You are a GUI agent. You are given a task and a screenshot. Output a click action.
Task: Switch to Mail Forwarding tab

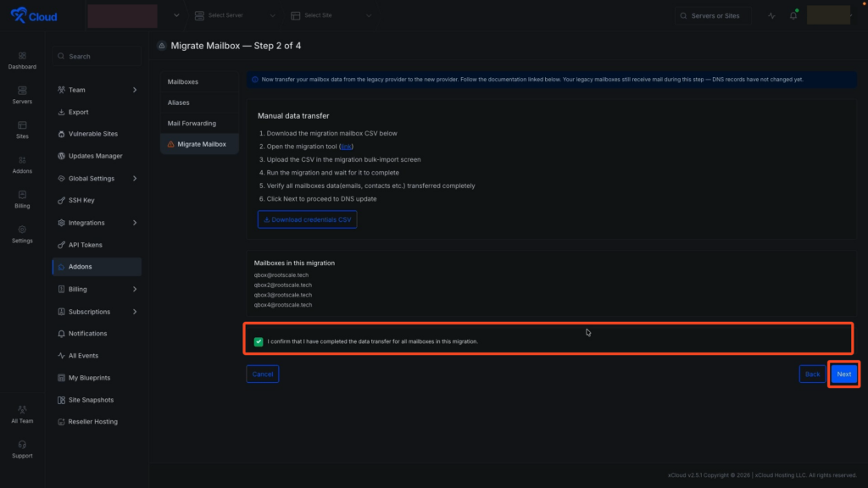(x=199, y=124)
